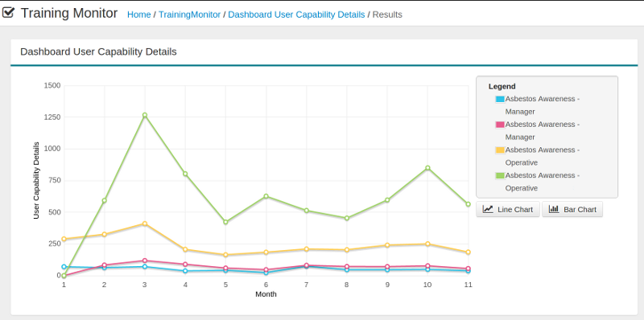Open TrainingMonitor breadcrumb link
This screenshot has width=644, height=320.
(189, 14)
